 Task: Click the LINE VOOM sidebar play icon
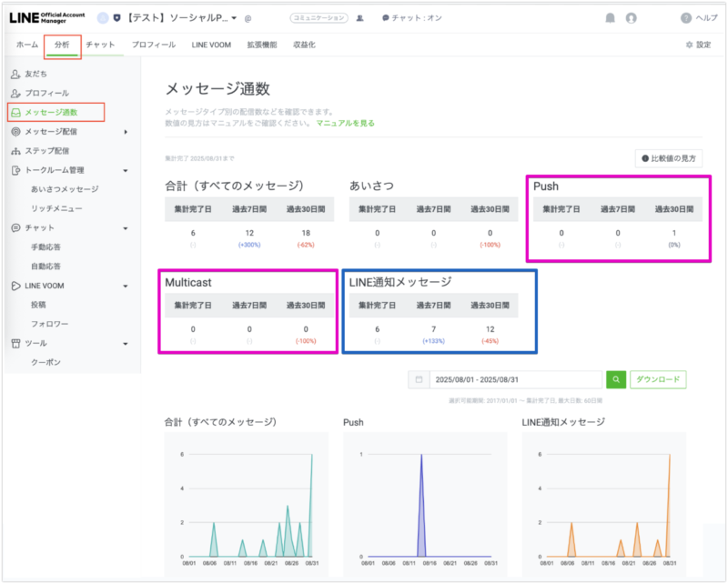point(15,286)
